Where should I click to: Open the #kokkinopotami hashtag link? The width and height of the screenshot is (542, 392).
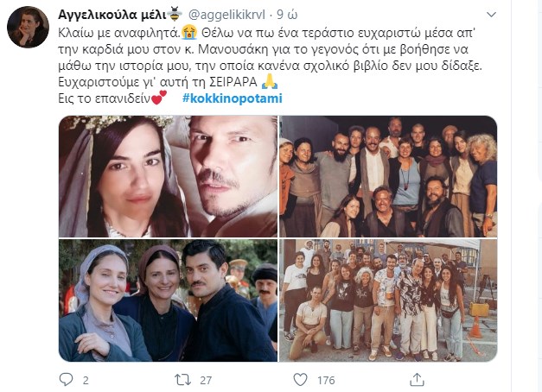click(x=233, y=98)
